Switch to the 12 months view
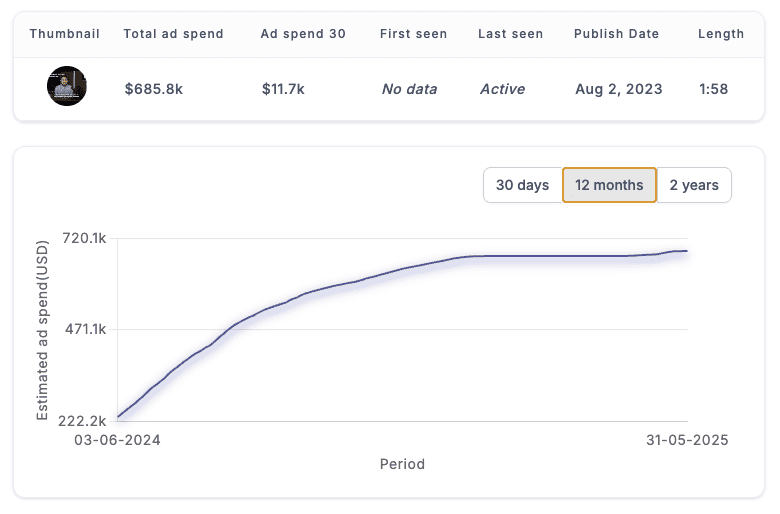This screenshot has height=514, width=780. point(609,185)
